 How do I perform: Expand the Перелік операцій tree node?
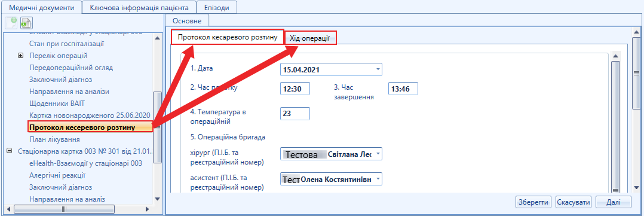[x=21, y=56]
